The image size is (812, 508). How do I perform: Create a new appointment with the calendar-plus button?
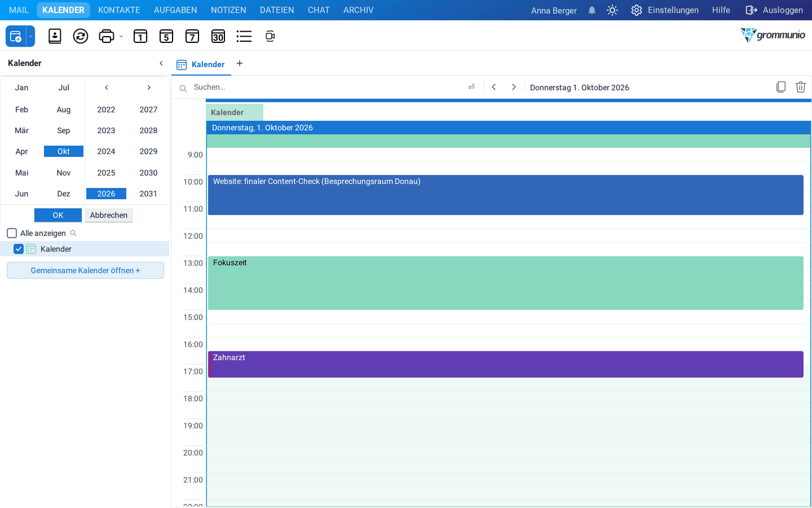click(16, 36)
